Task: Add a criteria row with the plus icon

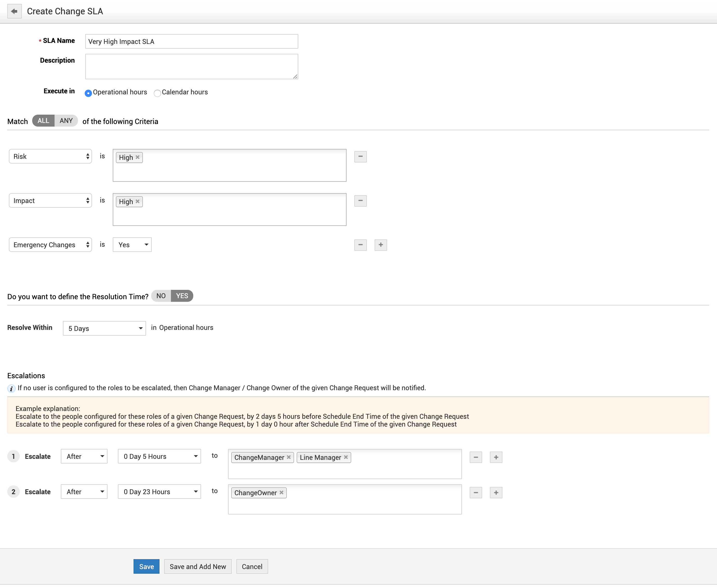Action: tap(381, 245)
